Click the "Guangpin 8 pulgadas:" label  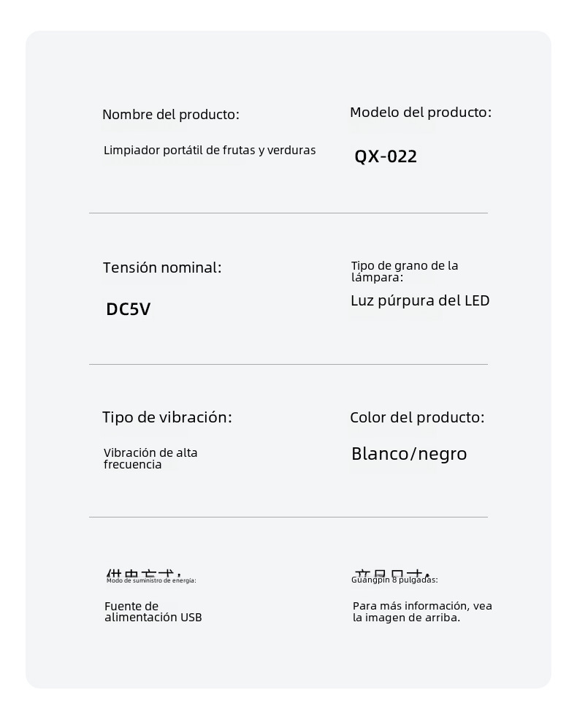click(394, 580)
